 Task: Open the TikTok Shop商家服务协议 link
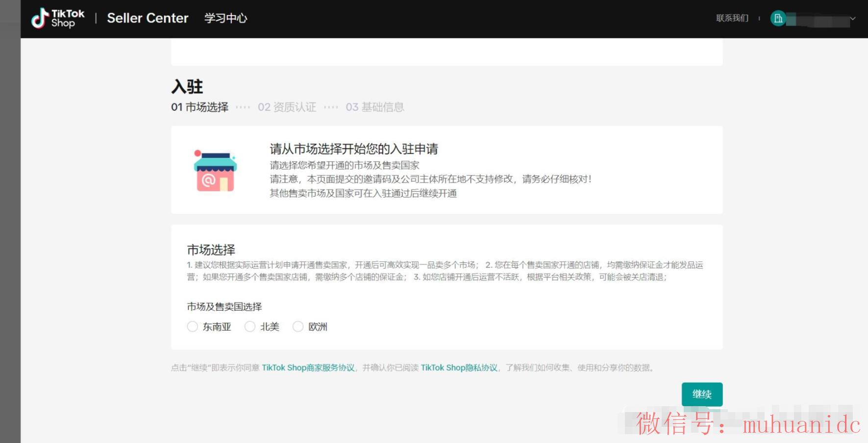tap(308, 368)
